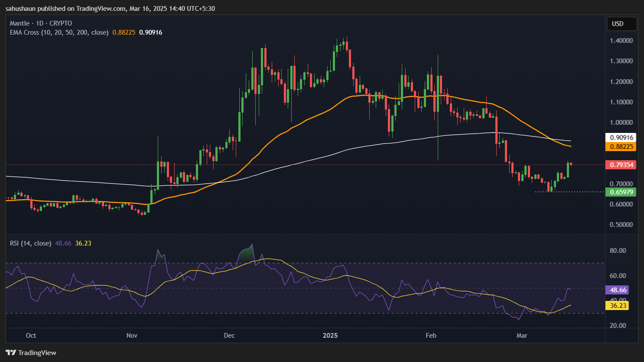
Task: Click the EMA Cross indicator legend name
Action: (x=59, y=32)
